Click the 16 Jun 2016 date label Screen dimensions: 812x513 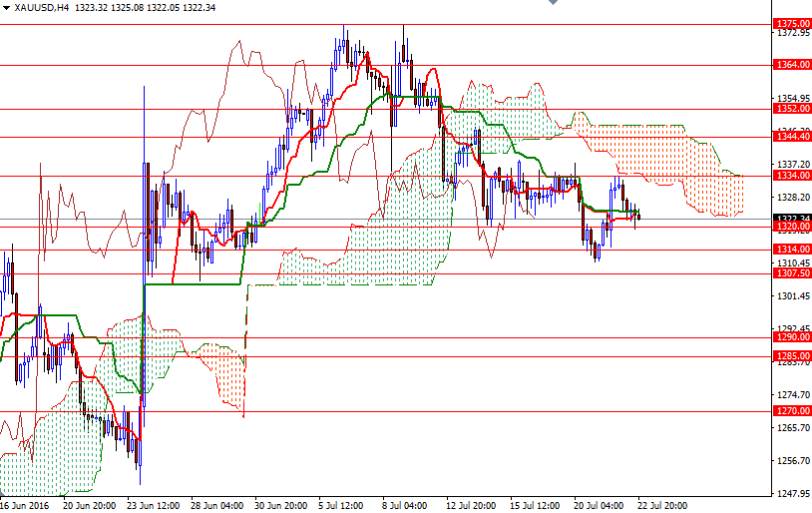click(x=25, y=505)
